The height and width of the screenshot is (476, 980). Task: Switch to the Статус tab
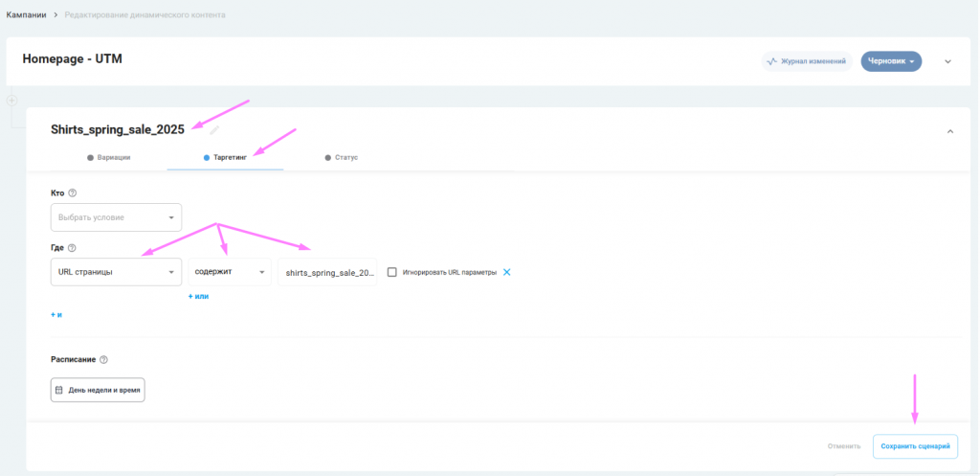coord(342,157)
